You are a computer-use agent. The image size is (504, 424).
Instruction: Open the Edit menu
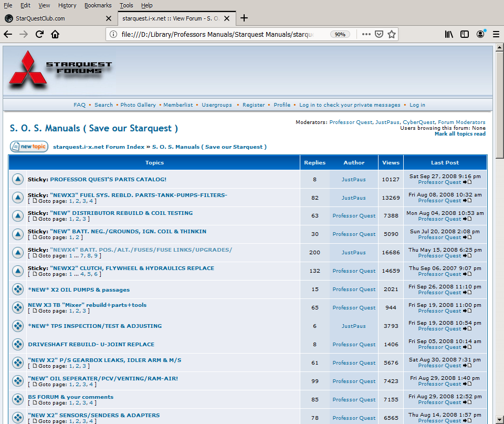25,5
